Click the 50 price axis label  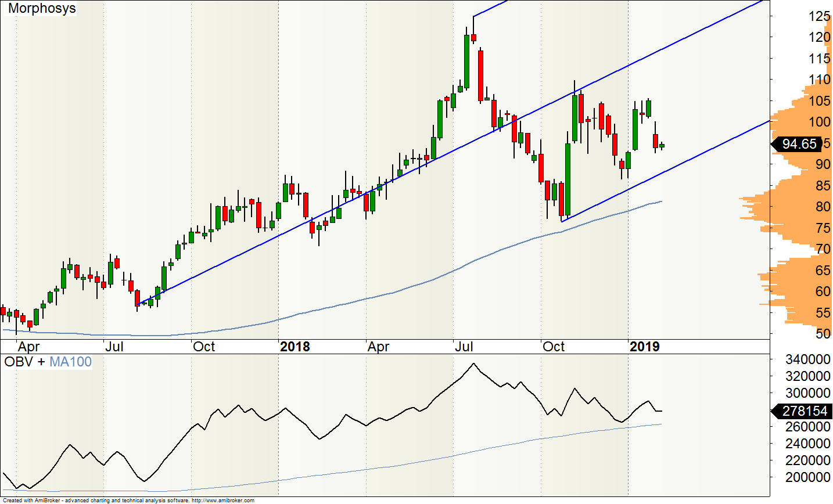click(823, 334)
